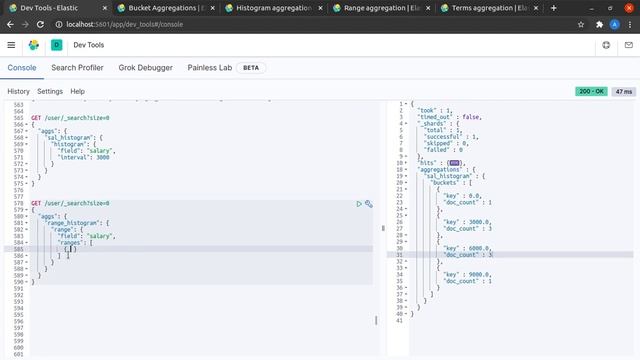This screenshot has height=360, width=640.
Task: Close the Range aggregation tab
Action: 428,8
